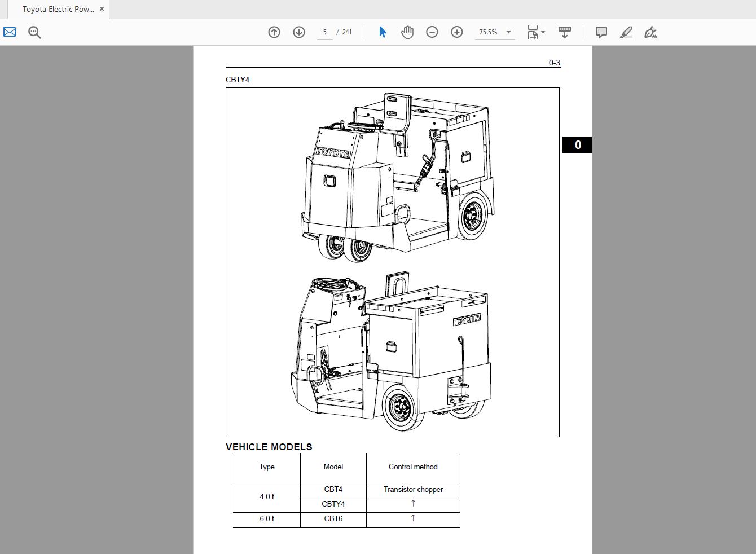Expand the page-fit options dropdown arrow
The height and width of the screenshot is (554, 756).
coord(543,32)
